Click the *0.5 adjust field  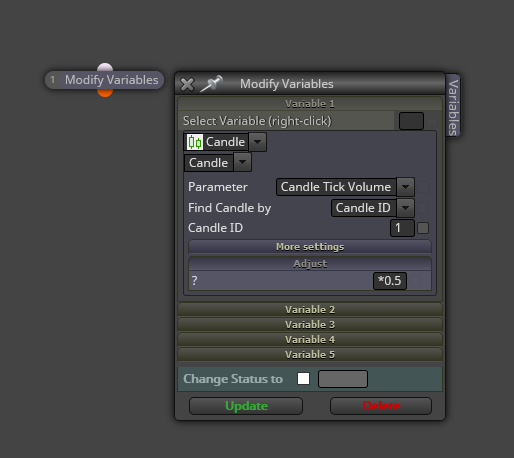pos(390,281)
